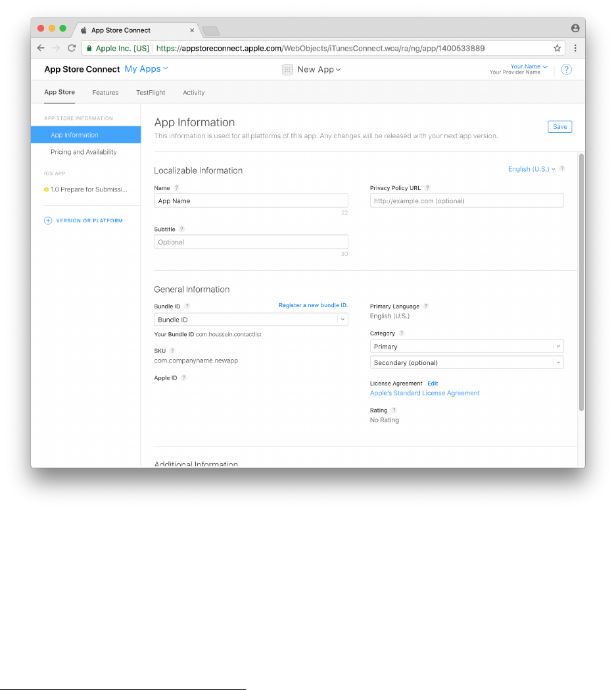Image resolution: width=616 pixels, height=690 pixels.
Task: Show help for Bundle ID
Action: click(x=187, y=307)
